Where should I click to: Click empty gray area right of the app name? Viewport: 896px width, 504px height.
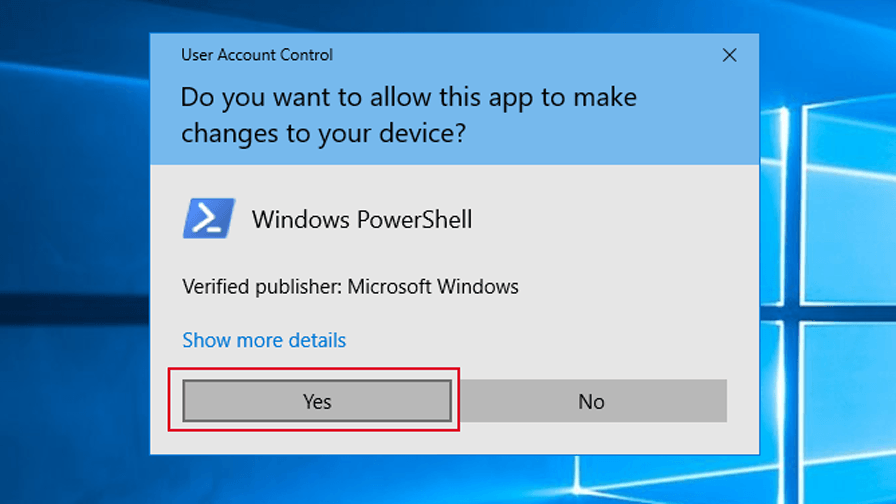click(611, 219)
